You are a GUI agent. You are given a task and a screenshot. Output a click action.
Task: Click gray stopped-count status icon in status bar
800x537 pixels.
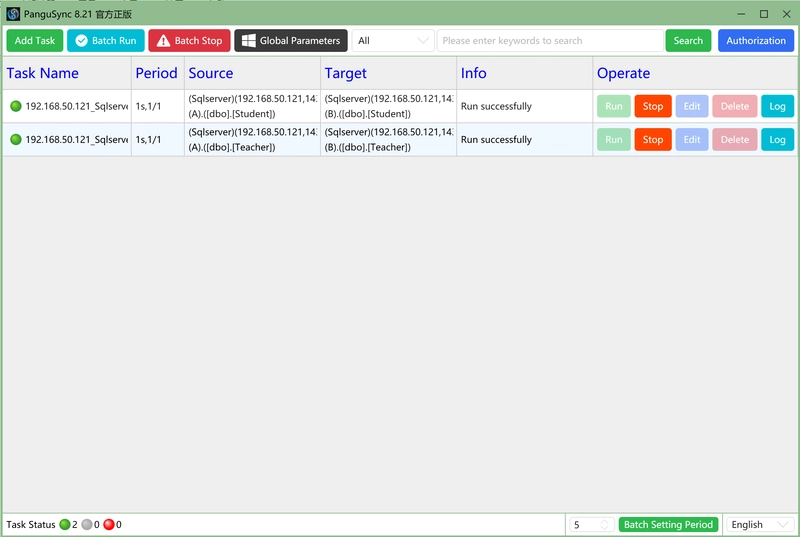pos(87,525)
